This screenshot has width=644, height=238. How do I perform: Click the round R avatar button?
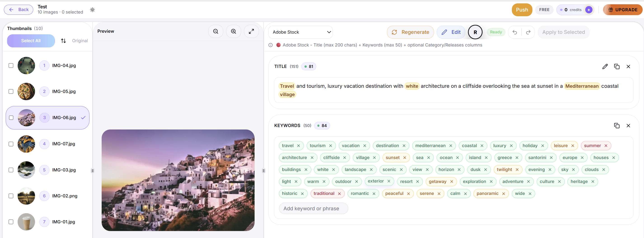[x=475, y=32]
